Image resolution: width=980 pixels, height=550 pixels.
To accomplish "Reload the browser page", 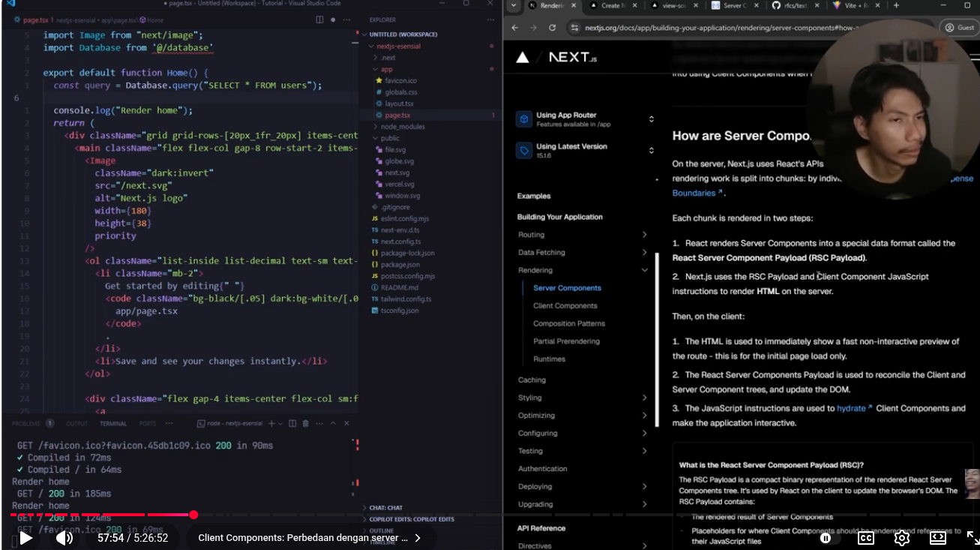I will coord(553,28).
